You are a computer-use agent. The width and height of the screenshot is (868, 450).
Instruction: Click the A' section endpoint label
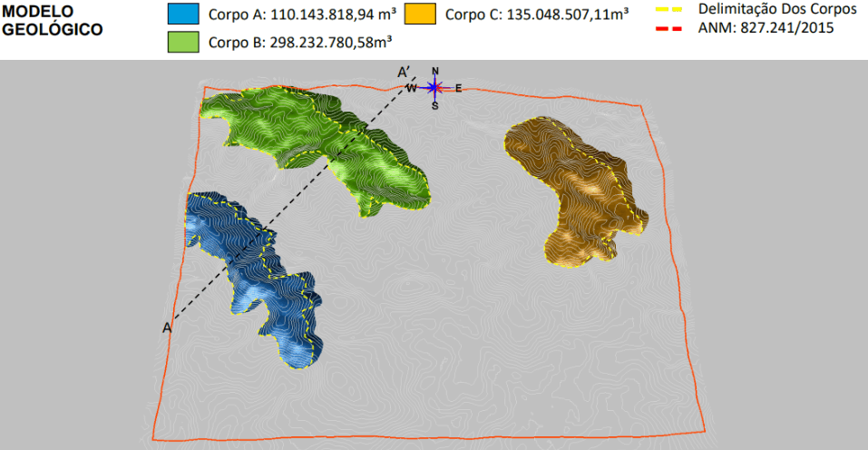pos(403,73)
